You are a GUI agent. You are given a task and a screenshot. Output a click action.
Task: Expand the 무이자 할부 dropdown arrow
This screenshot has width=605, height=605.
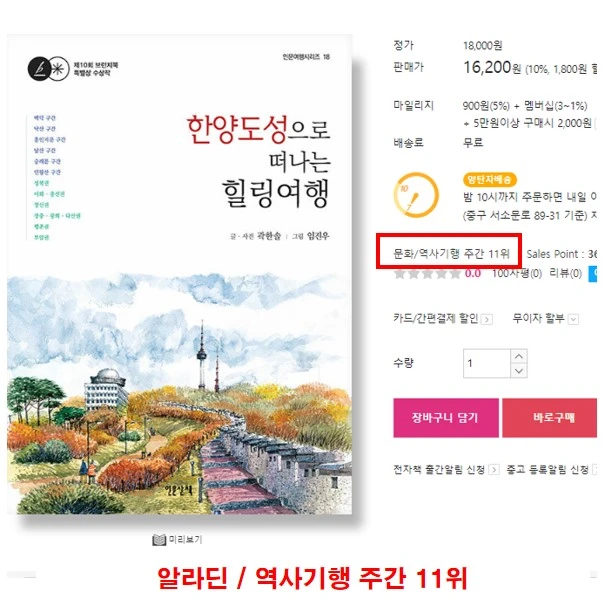click(573, 319)
